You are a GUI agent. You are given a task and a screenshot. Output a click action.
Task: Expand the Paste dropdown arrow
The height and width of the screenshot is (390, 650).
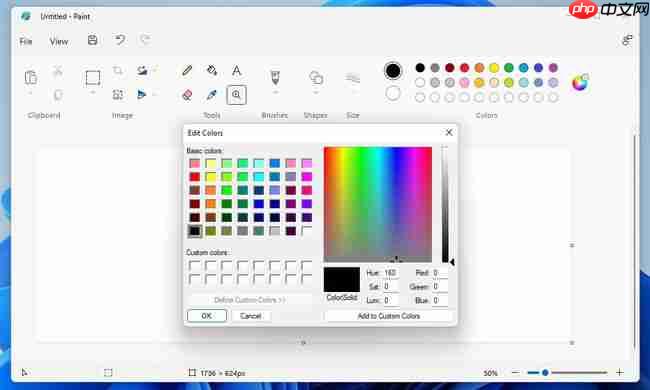click(31, 93)
